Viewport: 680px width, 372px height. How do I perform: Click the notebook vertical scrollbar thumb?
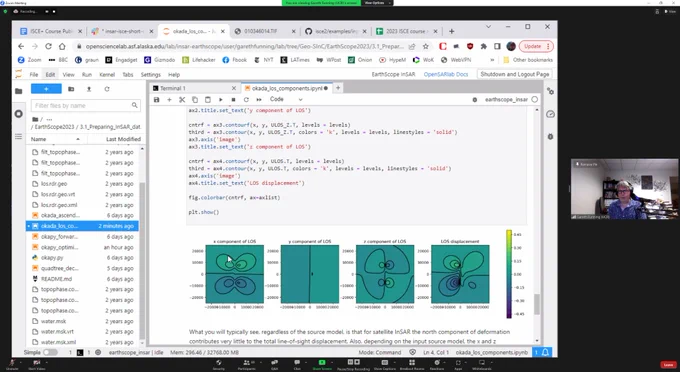(537, 304)
